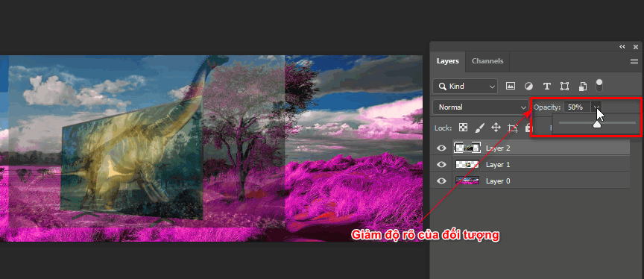Filter for type layers icon
The height and width of the screenshot is (279, 644).
point(546,87)
